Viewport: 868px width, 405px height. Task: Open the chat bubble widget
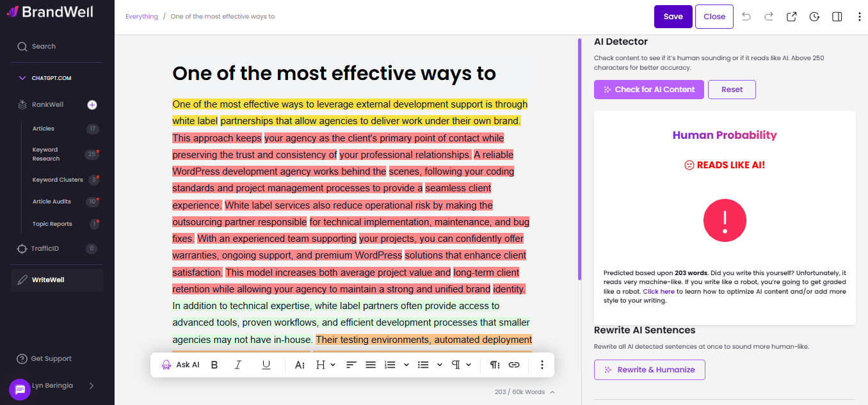(x=20, y=389)
